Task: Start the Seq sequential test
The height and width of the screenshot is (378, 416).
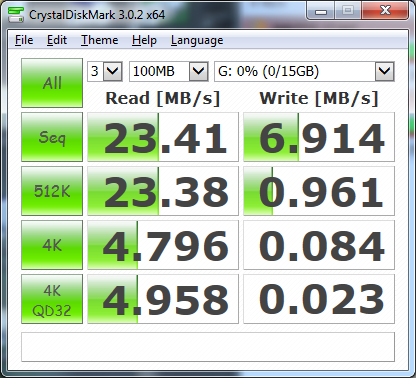Action: coord(52,137)
